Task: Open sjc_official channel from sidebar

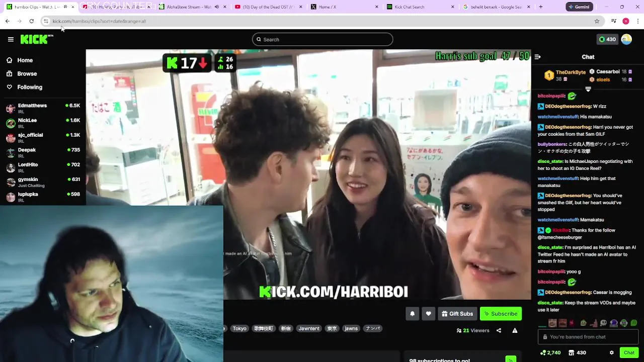Action: [43, 138]
